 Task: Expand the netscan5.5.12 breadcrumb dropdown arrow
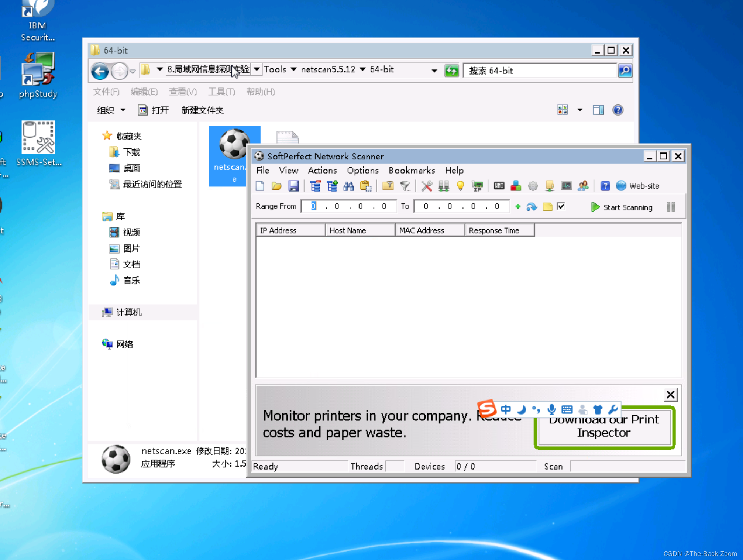click(362, 69)
